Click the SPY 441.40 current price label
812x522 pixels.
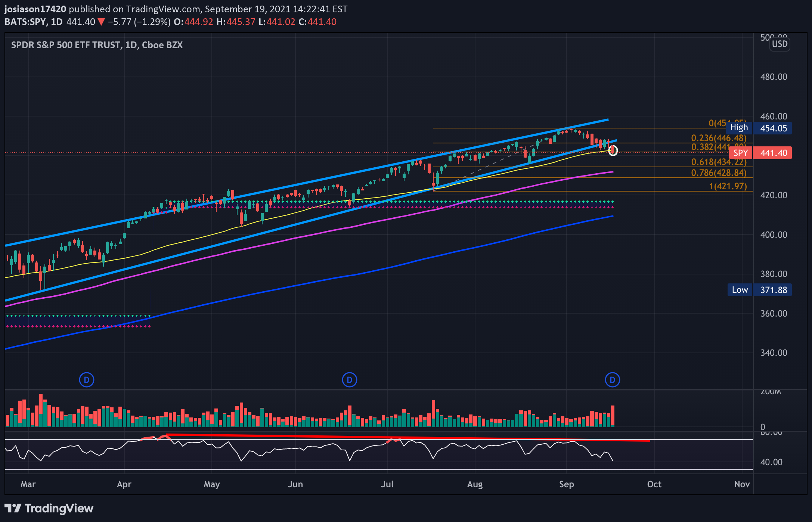pos(760,153)
